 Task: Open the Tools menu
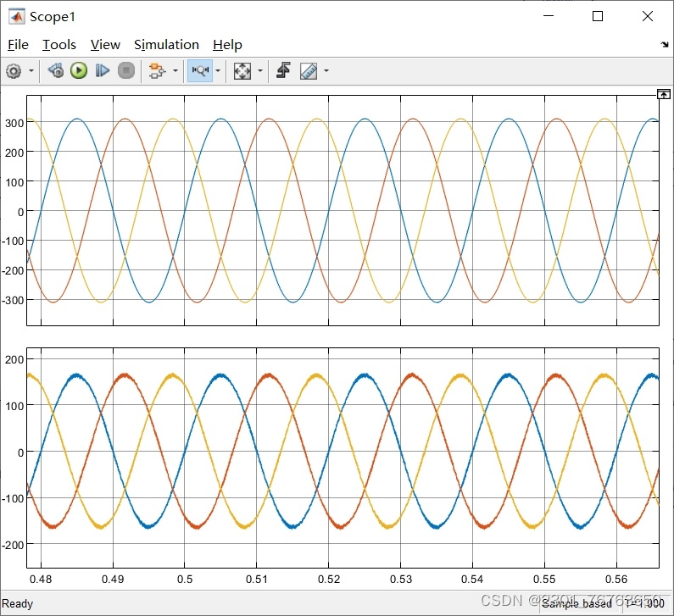(x=59, y=45)
